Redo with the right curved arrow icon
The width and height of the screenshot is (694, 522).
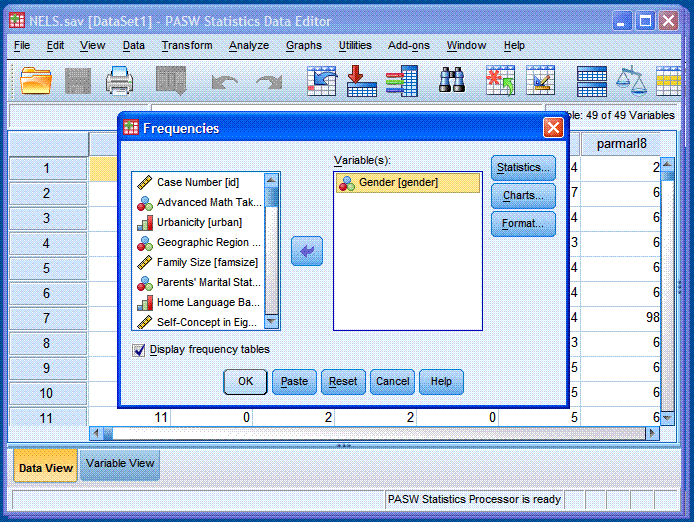coord(269,82)
